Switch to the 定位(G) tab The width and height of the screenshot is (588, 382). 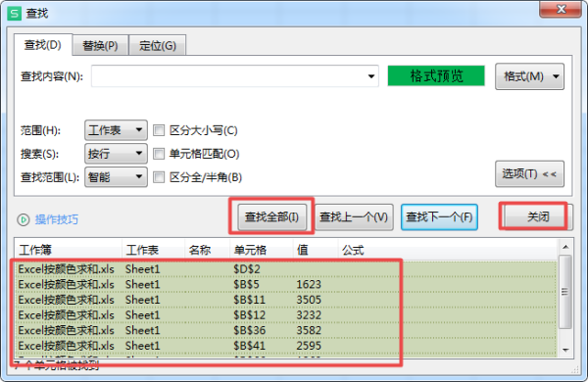click(x=158, y=46)
